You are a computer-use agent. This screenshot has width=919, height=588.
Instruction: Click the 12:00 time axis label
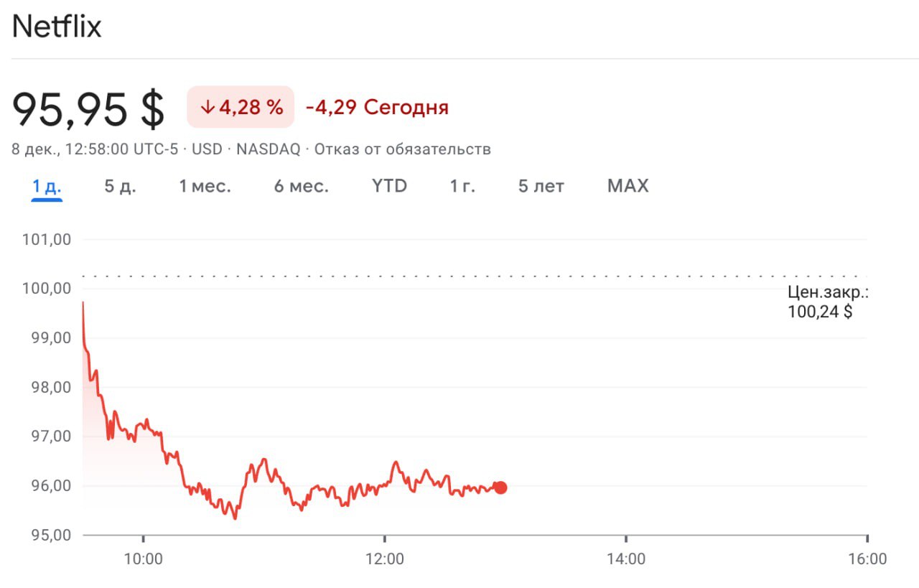coord(384,560)
